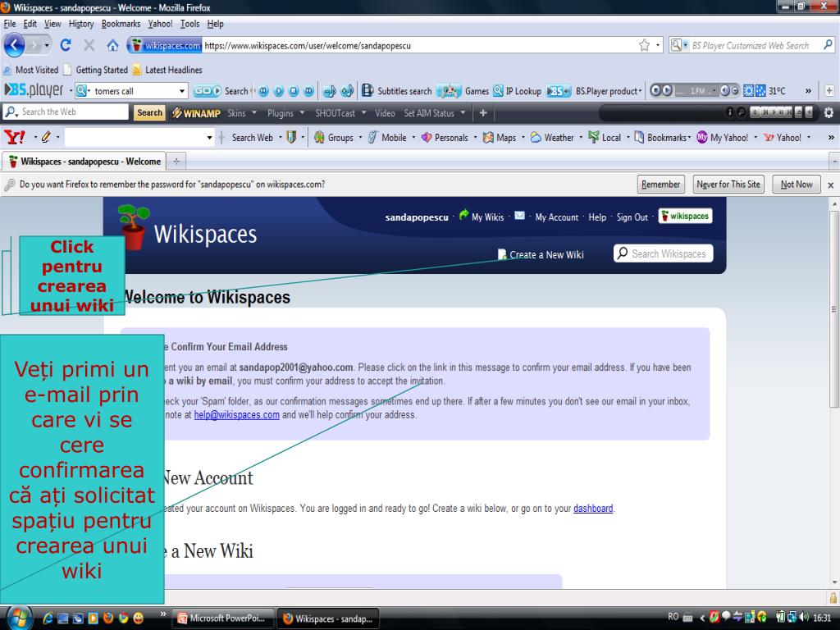The image size is (840, 630).
Task: Close the password notification bar
Action: 830,185
